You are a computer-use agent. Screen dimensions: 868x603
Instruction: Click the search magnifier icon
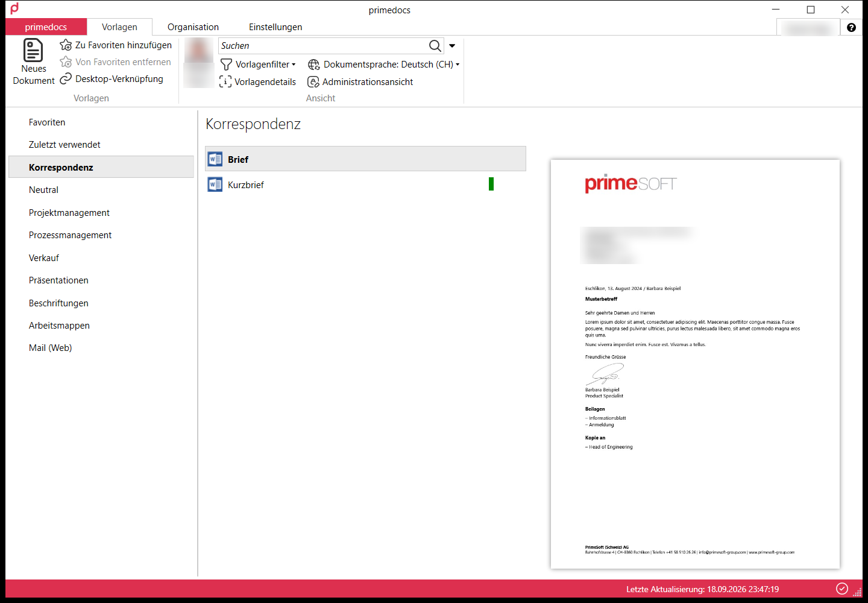tap(435, 46)
